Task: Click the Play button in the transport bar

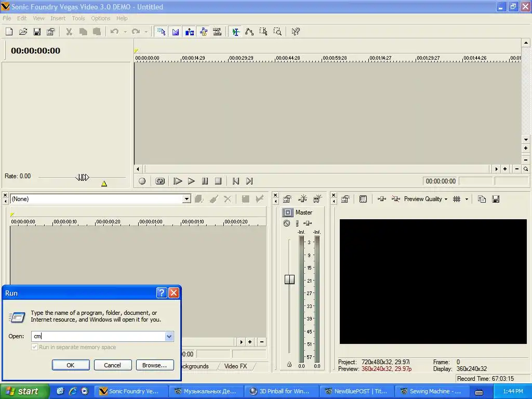Action: point(191,181)
